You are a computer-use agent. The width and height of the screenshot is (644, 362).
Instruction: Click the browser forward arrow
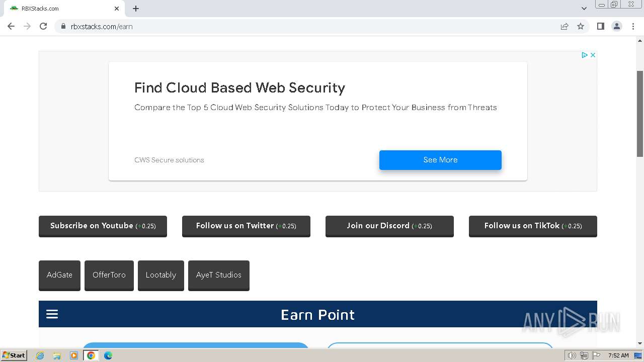[x=27, y=26]
